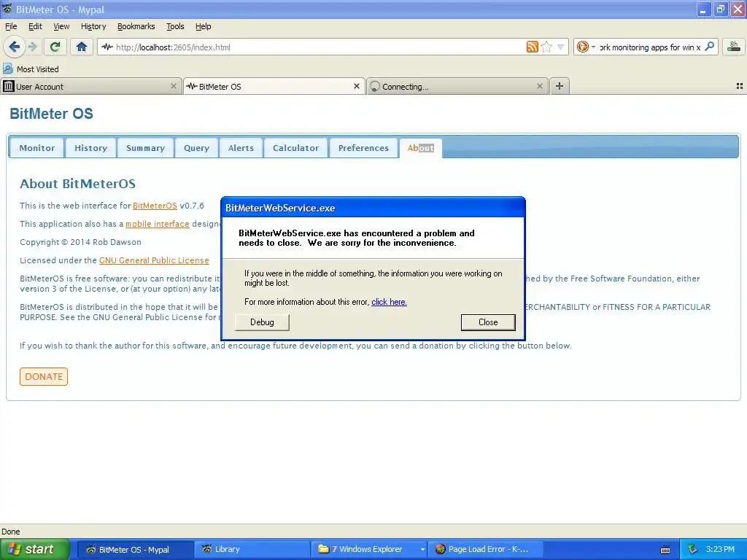This screenshot has height=560, width=747.
Task: Expand the Windows Explorer taskbar group
Action: (x=422, y=550)
